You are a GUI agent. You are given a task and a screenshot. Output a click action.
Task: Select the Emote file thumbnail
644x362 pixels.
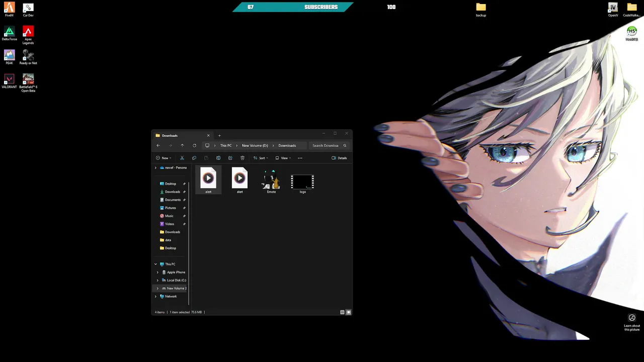click(x=271, y=181)
